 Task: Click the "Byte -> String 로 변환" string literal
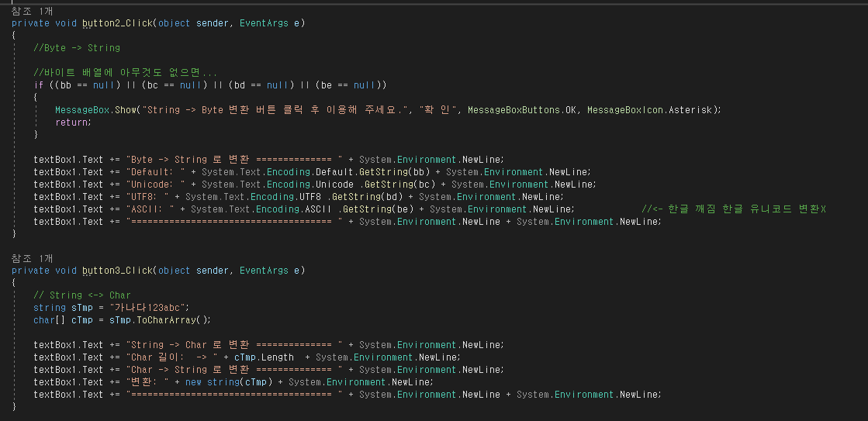pos(233,159)
